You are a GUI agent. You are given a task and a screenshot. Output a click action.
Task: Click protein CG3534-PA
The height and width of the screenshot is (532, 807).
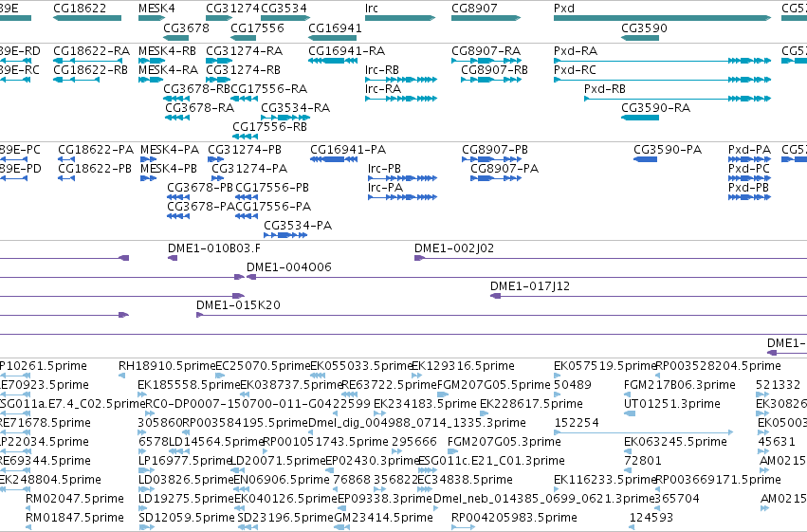(285, 235)
